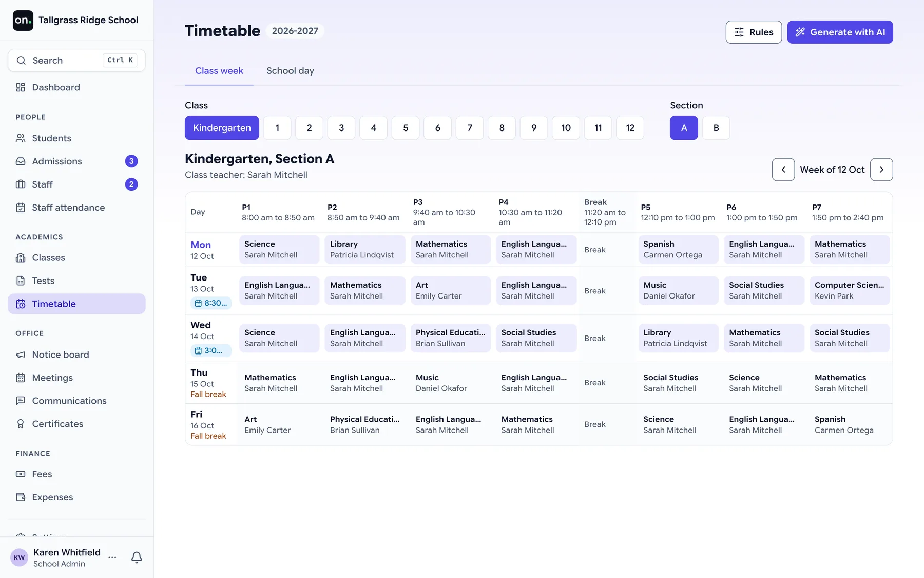Screen dimensions: 924x578
Task: Click the Search input field
Action: 76,61
